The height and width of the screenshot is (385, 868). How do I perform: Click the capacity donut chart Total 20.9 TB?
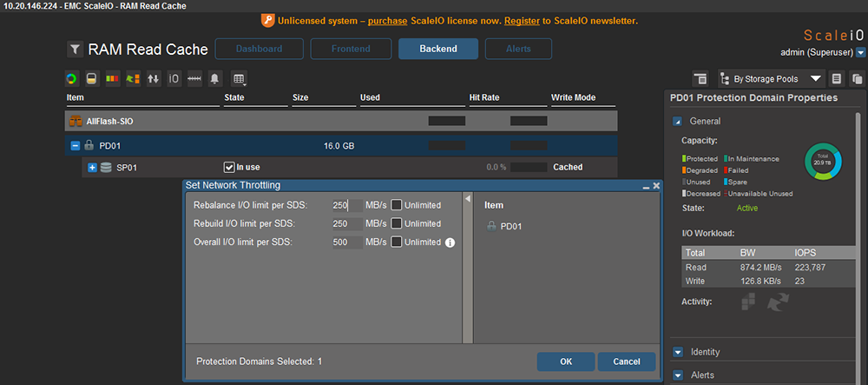point(823,161)
